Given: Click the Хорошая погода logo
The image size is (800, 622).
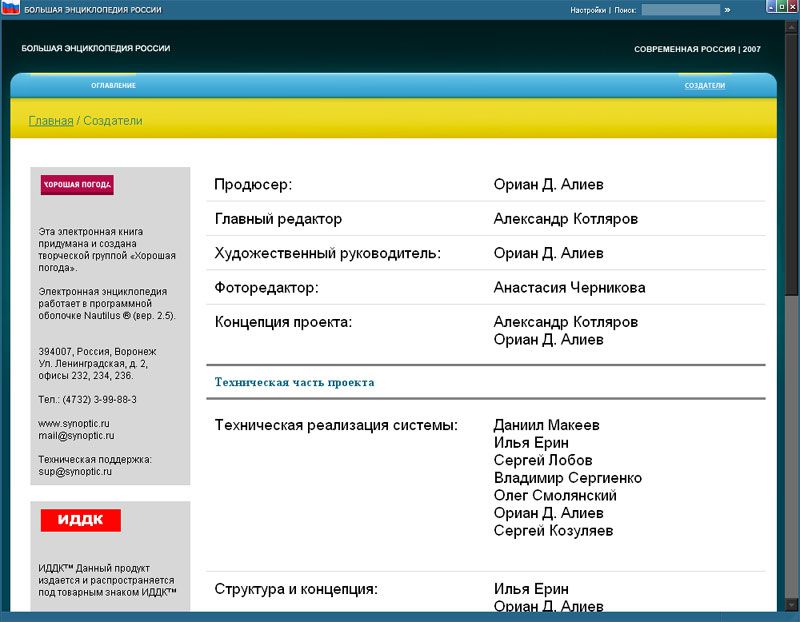Looking at the screenshot, I should pyautogui.click(x=77, y=185).
